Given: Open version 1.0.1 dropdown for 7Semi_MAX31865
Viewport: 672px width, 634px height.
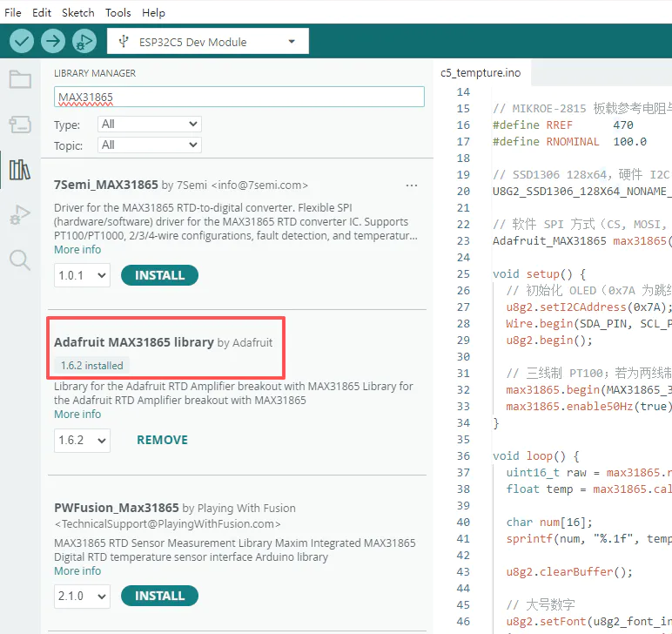Looking at the screenshot, I should coord(82,275).
